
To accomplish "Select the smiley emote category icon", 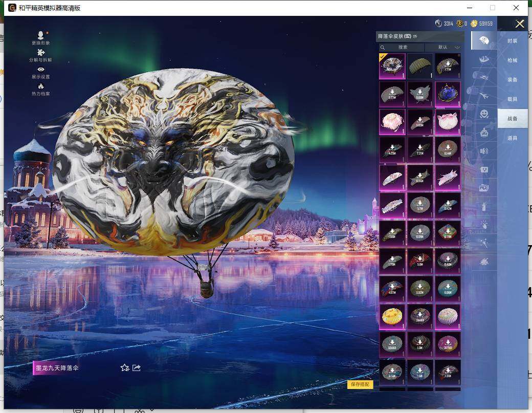I will [x=484, y=114].
